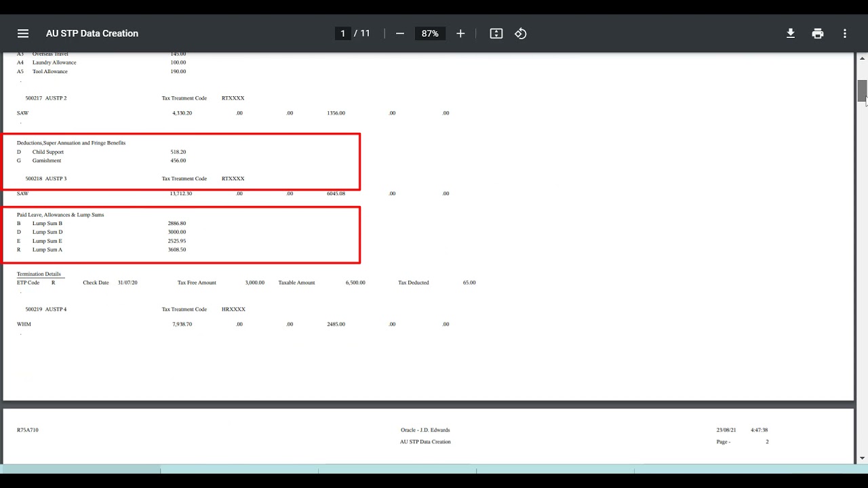
Task: Select the 'WHM' code
Action: (24, 324)
